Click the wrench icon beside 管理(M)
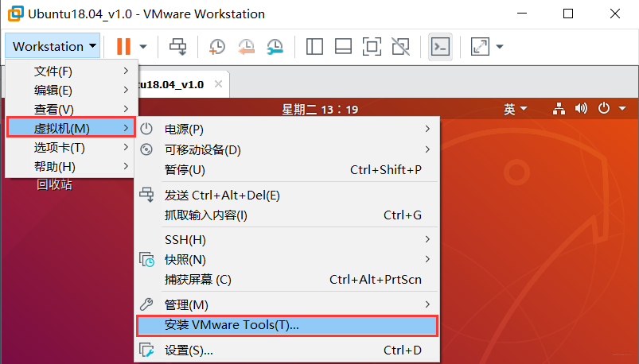The image size is (639, 364). point(146,304)
